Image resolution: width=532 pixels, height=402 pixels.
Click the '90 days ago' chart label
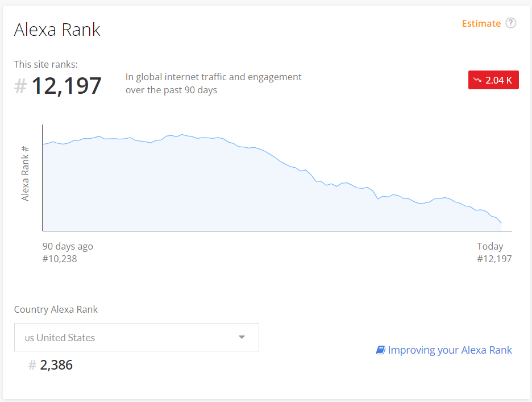(68, 246)
